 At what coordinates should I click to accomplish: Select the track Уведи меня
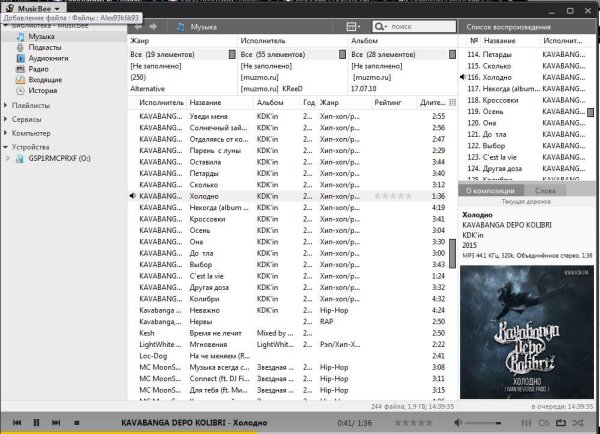tap(209, 116)
